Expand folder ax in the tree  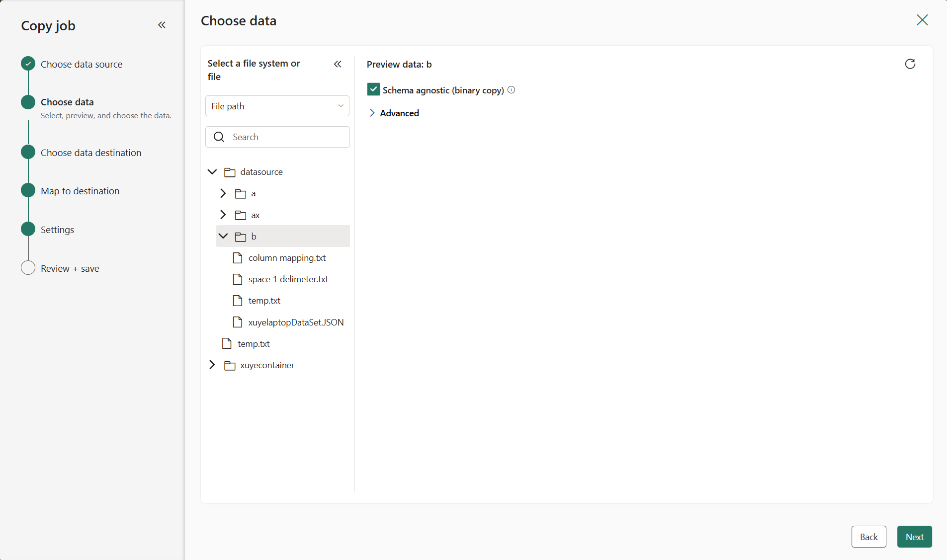223,214
